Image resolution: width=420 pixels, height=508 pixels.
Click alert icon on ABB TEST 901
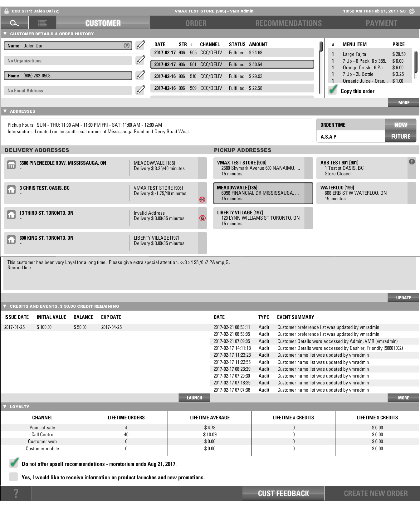coord(412,162)
